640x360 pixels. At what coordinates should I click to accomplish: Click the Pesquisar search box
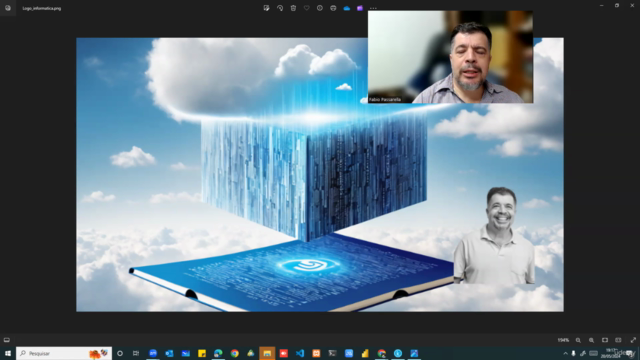click(x=64, y=353)
